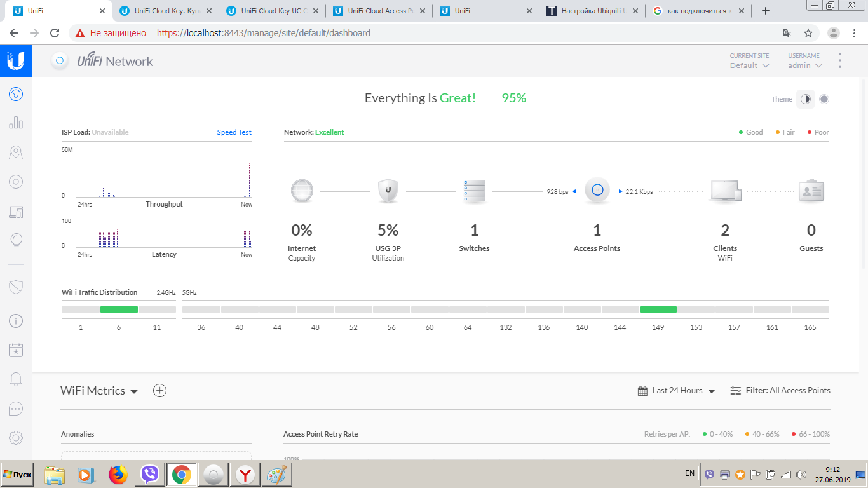868x488 pixels.
Task: Open Insights lightbulb icon in sidebar
Action: [x=16, y=240]
